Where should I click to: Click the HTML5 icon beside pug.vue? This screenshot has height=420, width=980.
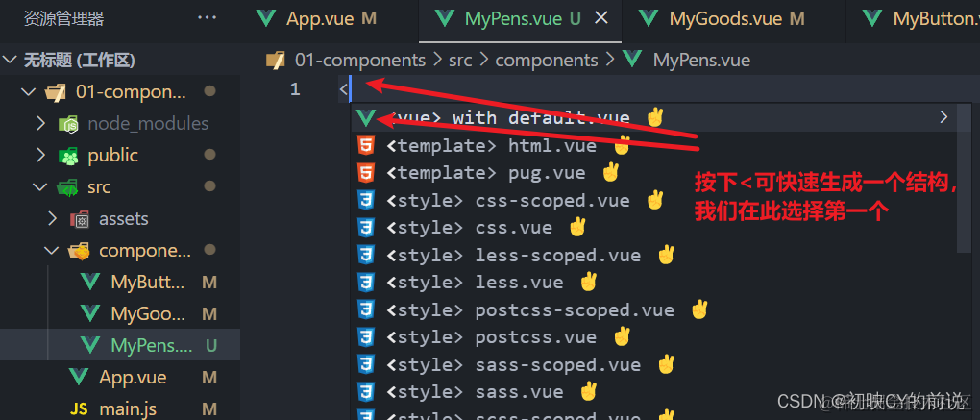[366, 172]
